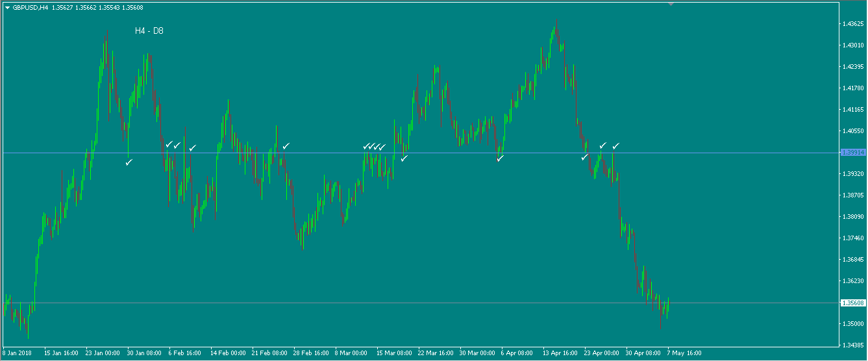
Task: Click the 1.36230 price axis value
Action: coord(852,281)
